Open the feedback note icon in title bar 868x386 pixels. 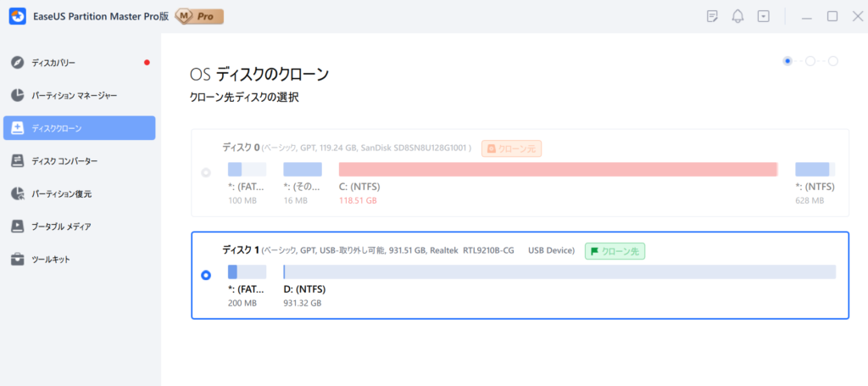[x=712, y=16]
